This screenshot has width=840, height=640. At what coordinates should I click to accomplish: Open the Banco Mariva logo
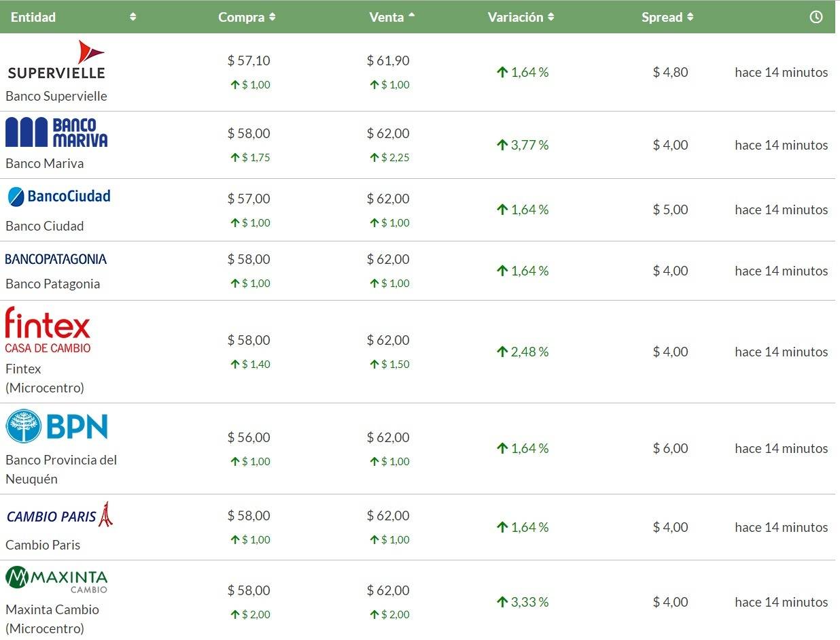tap(56, 132)
